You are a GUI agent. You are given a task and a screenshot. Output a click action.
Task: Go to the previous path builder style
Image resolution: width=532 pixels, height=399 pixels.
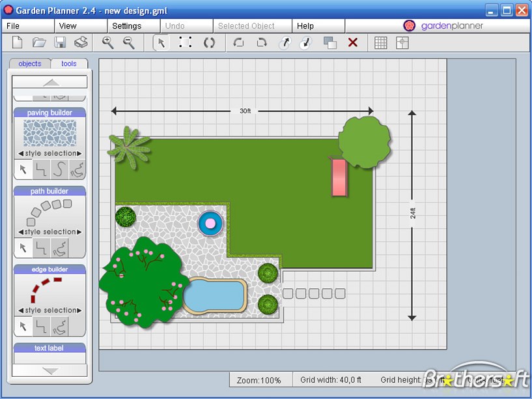(21, 232)
